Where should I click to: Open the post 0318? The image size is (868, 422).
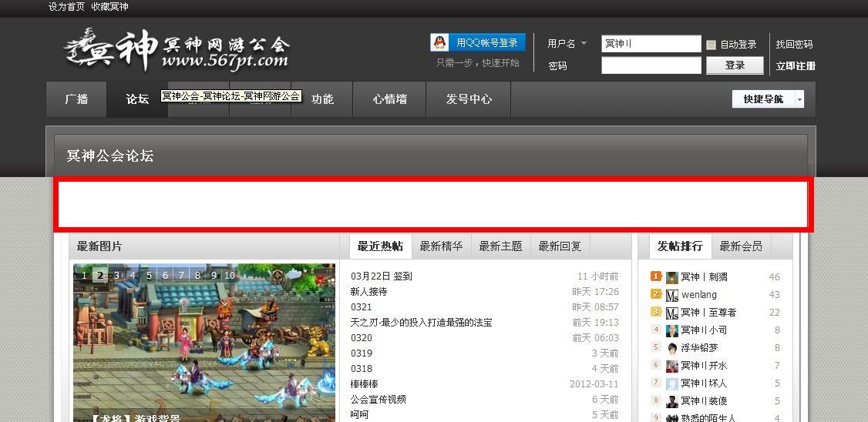point(362,369)
